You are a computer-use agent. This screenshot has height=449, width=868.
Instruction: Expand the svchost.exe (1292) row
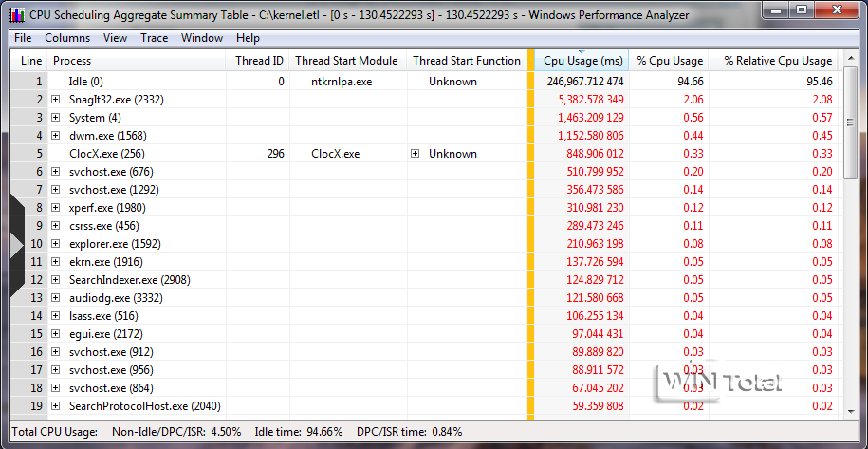click(55, 190)
